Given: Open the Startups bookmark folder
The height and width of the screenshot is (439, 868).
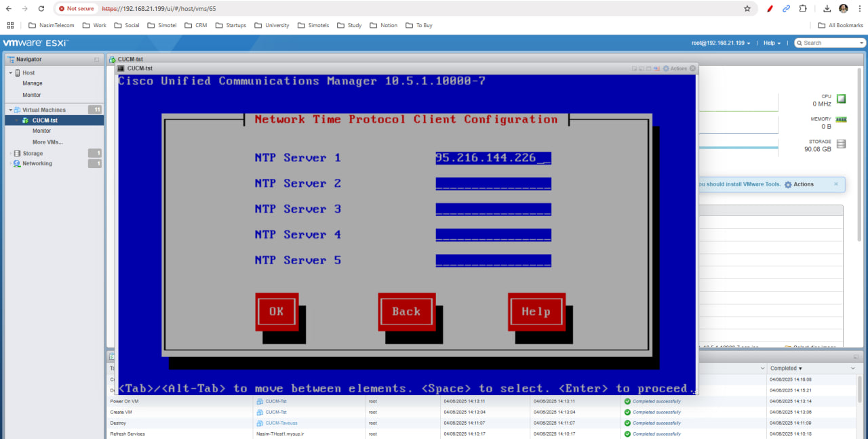Looking at the screenshot, I should pos(231,25).
